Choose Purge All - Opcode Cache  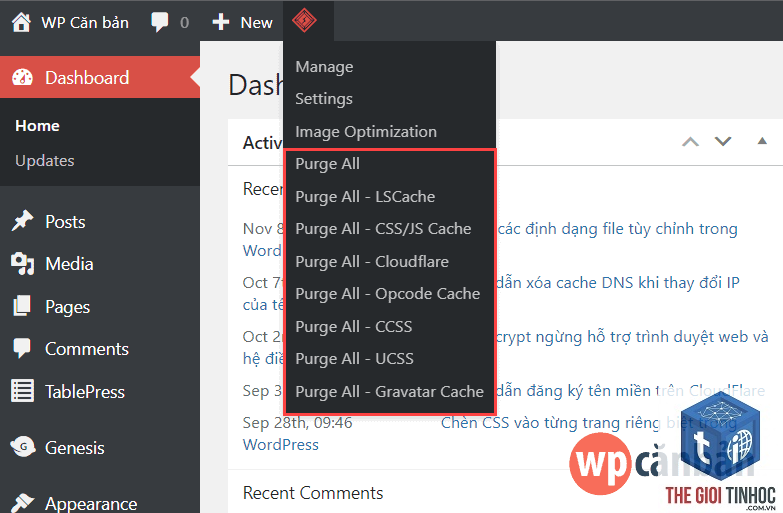point(388,294)
